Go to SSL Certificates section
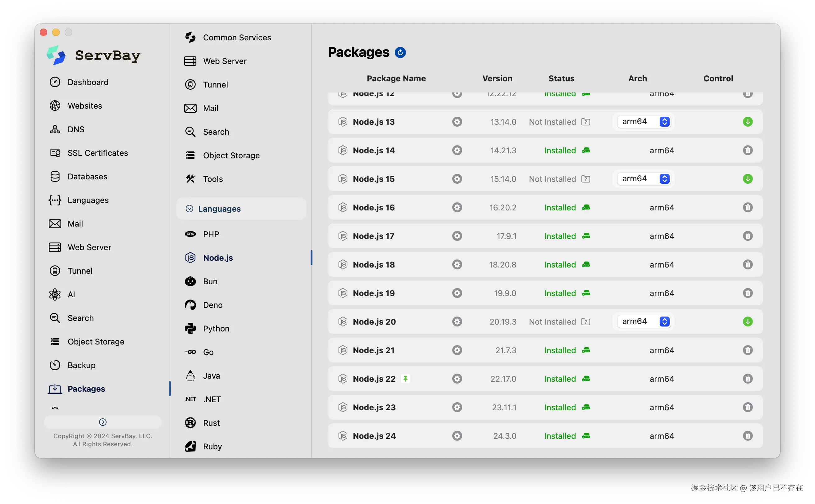Image resolution: width=815 pixels, height=504 pixels. coord(98,153)
